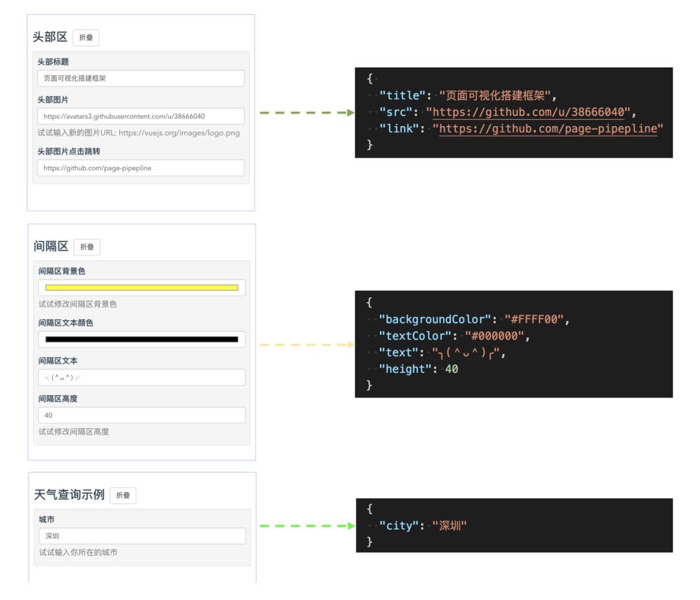Open the black 间隔区文本颜色 color swatch
Viewport: 700px width, 600px height.
pyautogui.click(x=141, y=339)
